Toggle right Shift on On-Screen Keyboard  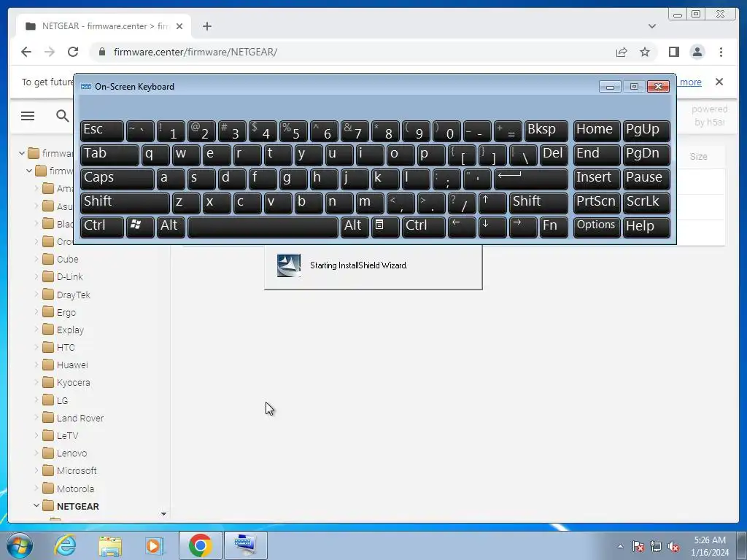[539, 203]
